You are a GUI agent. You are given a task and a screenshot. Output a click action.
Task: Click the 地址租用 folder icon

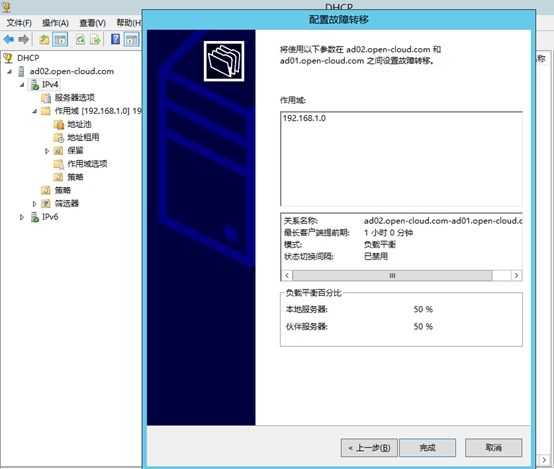click(x=59, y=137)
